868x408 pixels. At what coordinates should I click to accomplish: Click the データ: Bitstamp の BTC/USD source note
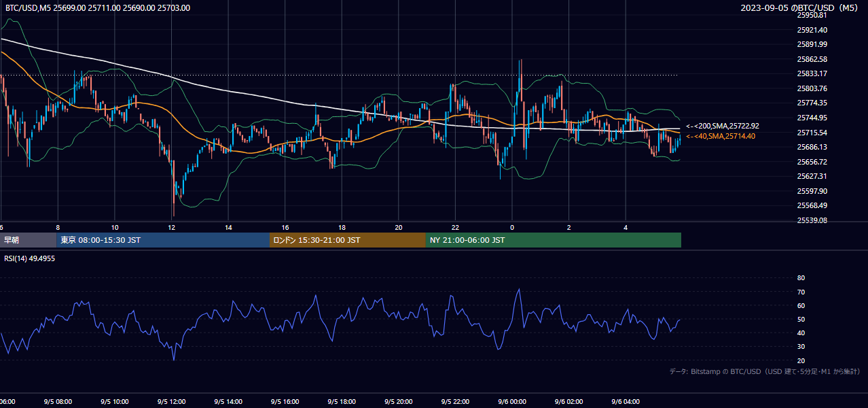tap(765, 371)
